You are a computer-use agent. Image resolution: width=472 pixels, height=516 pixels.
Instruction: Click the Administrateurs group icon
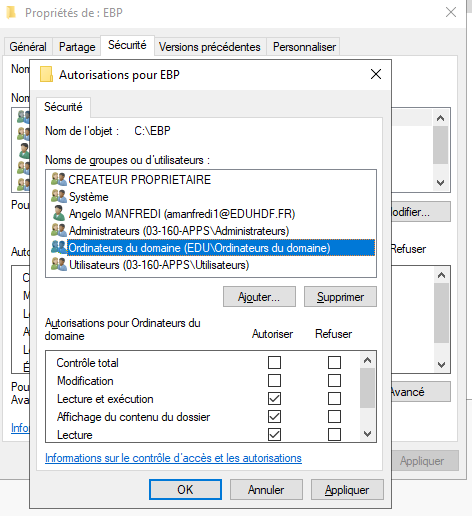point(59,230)
